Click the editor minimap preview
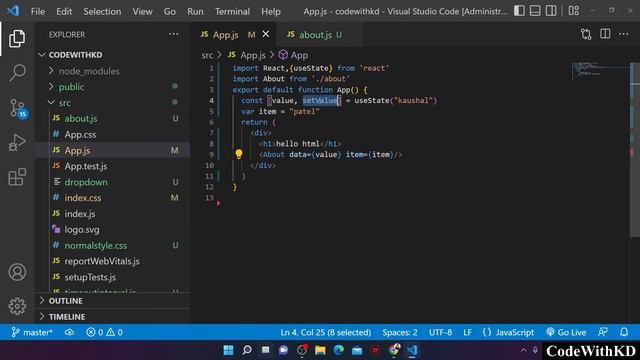The image size is (640, 360). (x=600, y=70)
